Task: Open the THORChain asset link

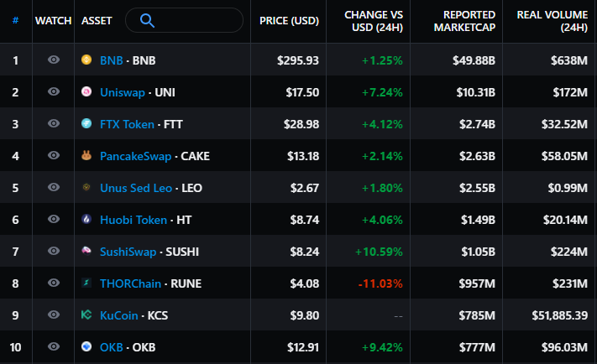Action: coord(130,283)
